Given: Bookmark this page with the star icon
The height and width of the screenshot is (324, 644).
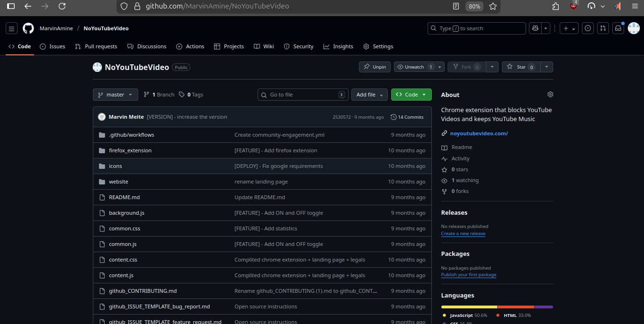Looking at the screenshot, I should 493,6.
